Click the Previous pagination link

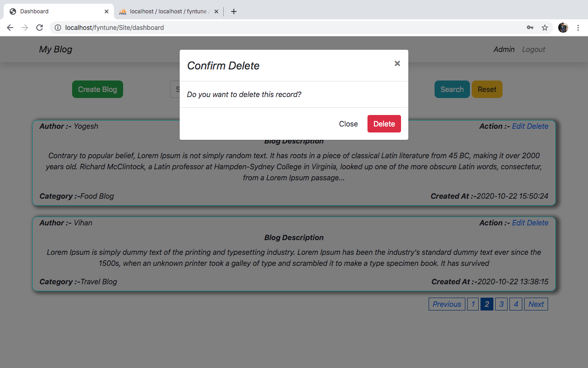(x=447, y=304)
